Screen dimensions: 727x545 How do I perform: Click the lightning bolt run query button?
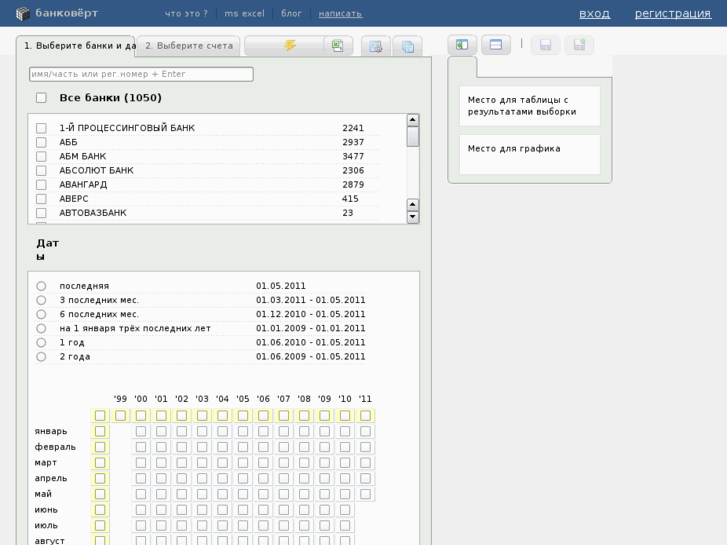(x=289, y=46)
